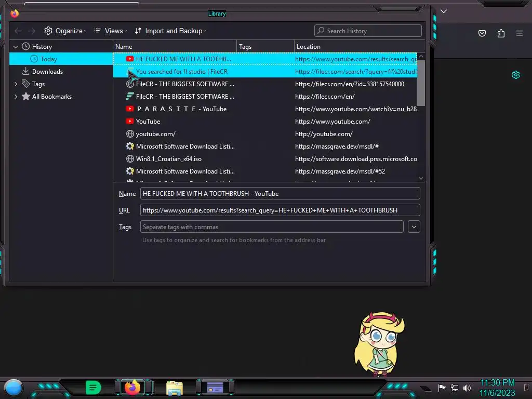Screen dimensions: 532x399
Task: Click cyan settings gear in Firefox window
Action: [516, 75]
